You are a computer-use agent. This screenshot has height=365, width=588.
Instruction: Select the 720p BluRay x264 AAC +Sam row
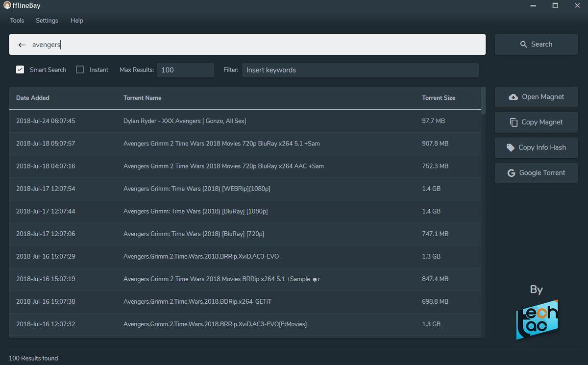[x=245, y=166]
